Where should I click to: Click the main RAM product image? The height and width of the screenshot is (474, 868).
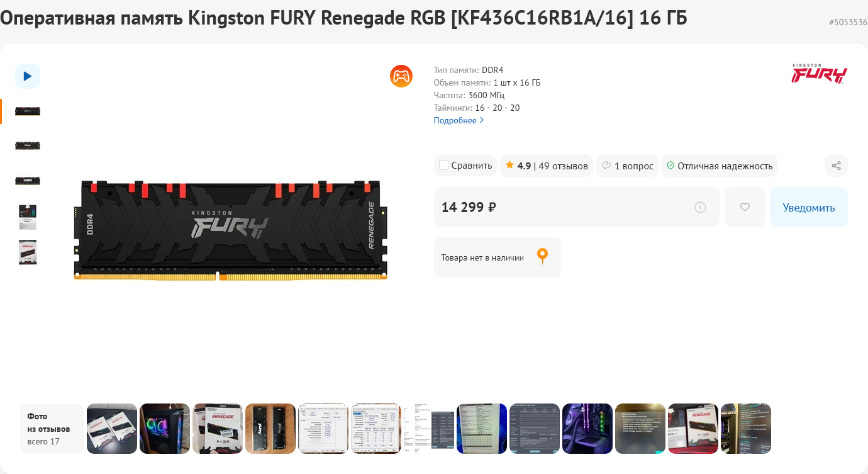click(x=230, y=230)
